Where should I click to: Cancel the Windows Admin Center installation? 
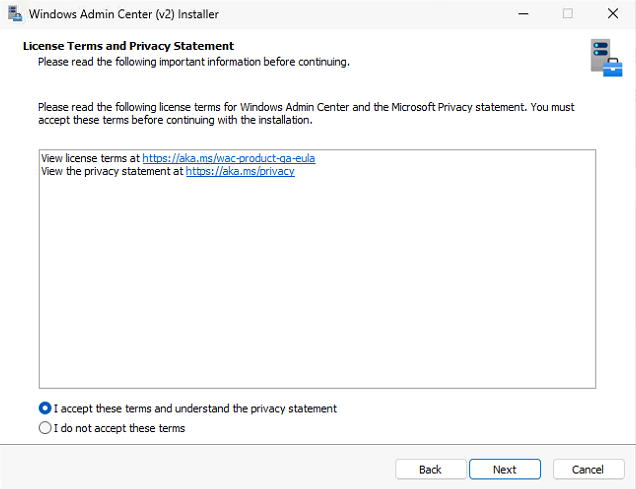pos(588,469)
